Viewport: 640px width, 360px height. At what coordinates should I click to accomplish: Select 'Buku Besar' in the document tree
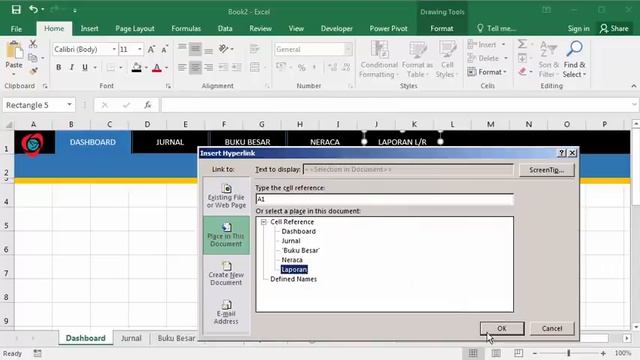click(x=301, y=251)
